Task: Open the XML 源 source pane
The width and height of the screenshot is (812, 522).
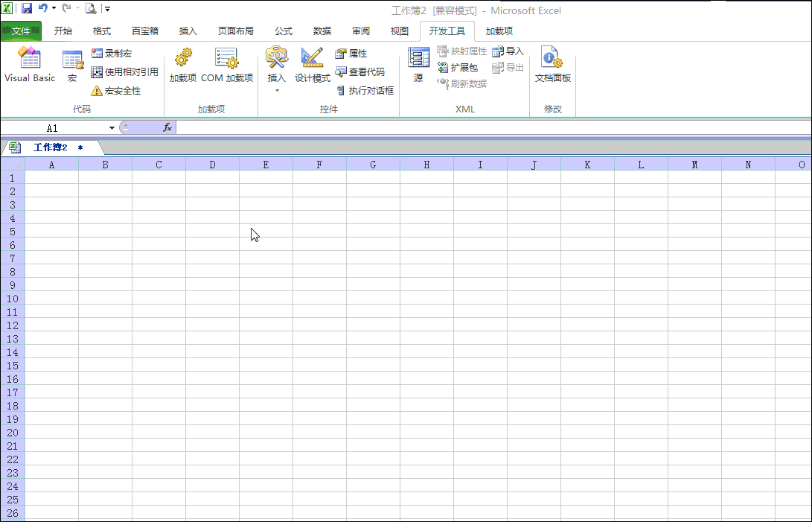Action: [x=418, y=66]
